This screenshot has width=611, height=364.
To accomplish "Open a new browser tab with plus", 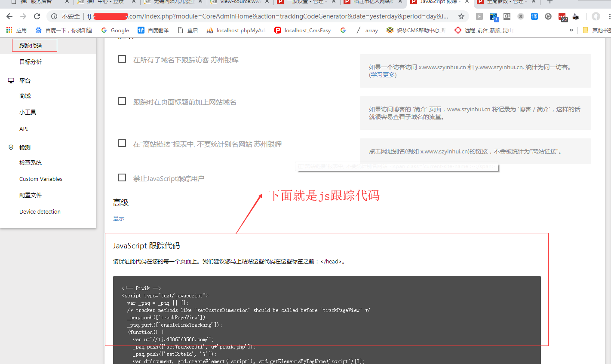I will 550,2.
